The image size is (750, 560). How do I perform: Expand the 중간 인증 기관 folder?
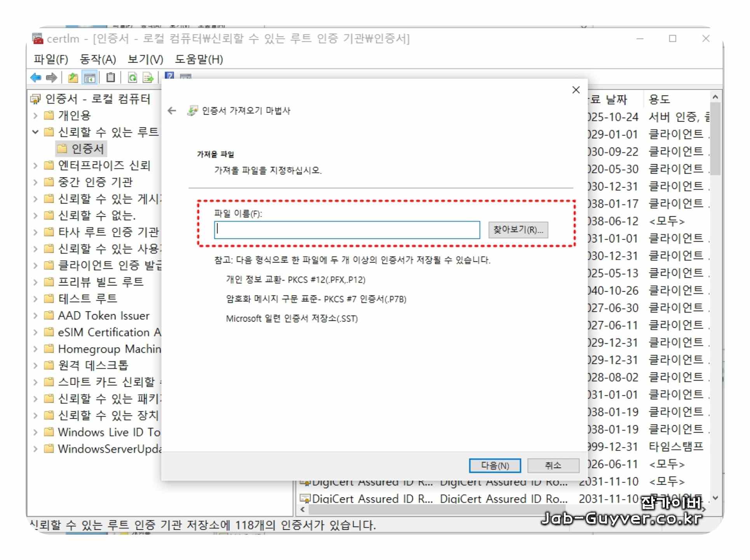pos(35,182)
